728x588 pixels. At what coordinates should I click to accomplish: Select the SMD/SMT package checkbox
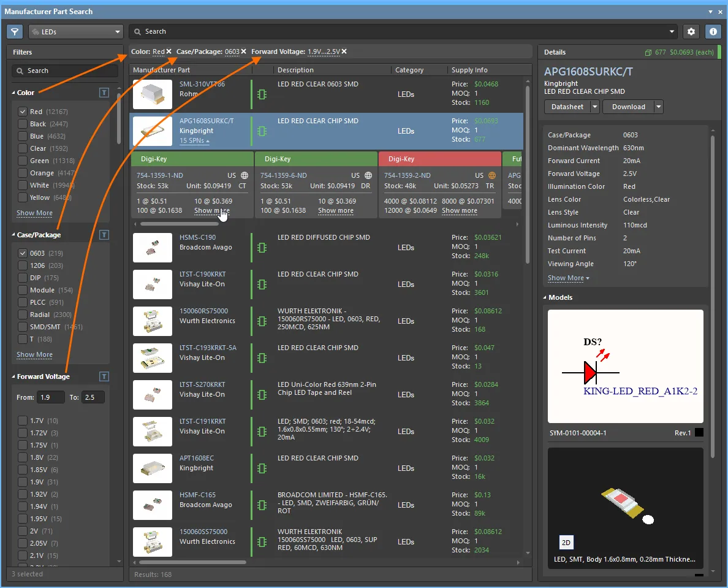coord(22,327)
